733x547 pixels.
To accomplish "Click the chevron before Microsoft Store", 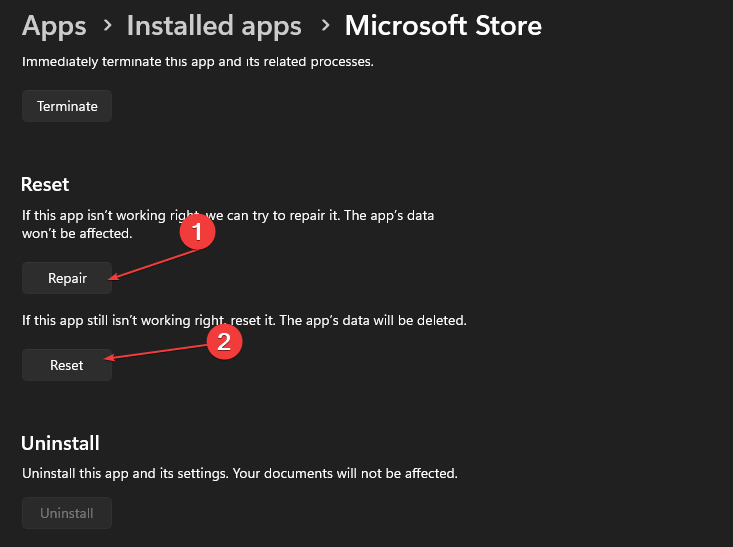I will pyautogui.click(x=325, y=25).
